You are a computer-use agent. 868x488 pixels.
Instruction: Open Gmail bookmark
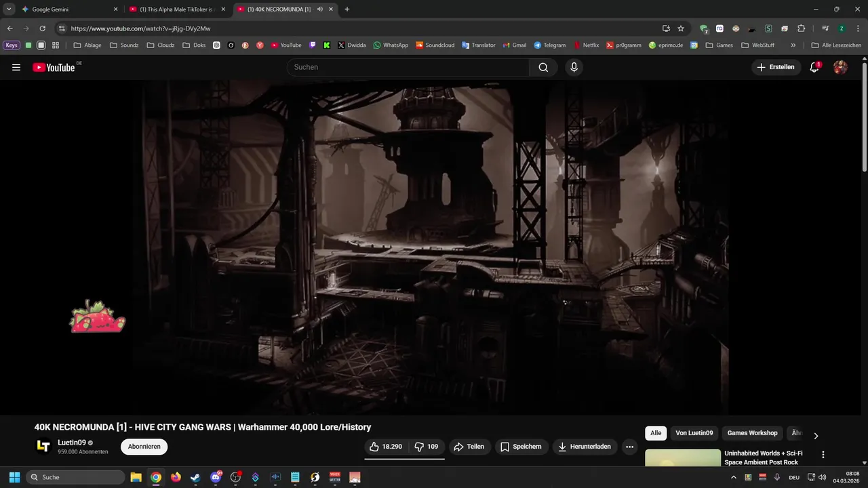click(515, 45)
